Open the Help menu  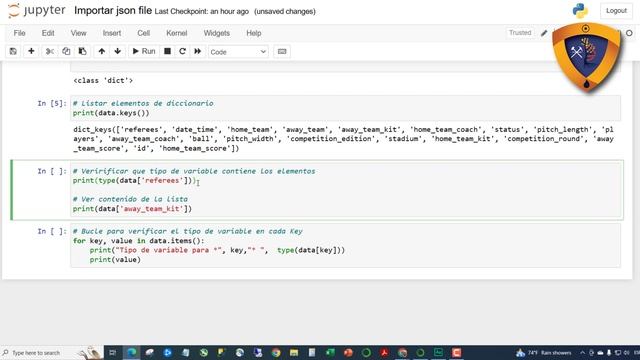tap(253, 33)
